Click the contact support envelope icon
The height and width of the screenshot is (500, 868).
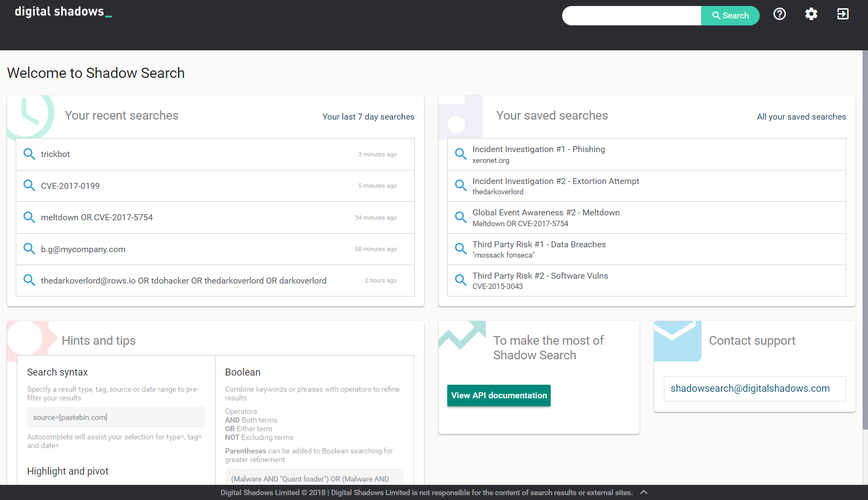(677, 341)
